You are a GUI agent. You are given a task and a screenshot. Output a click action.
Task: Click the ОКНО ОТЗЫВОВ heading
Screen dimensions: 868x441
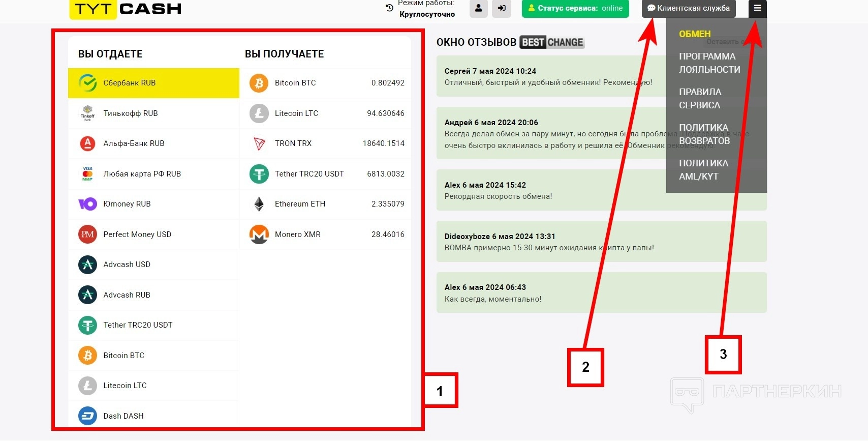[x=476, y=42]
